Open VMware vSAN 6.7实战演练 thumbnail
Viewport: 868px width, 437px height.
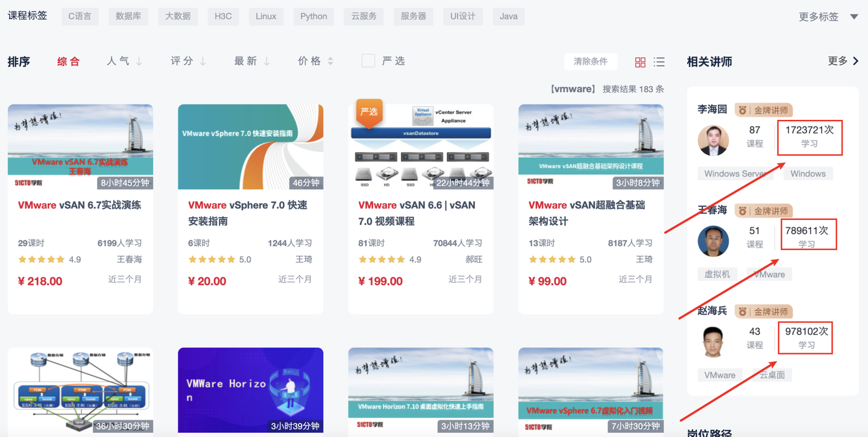80,147
